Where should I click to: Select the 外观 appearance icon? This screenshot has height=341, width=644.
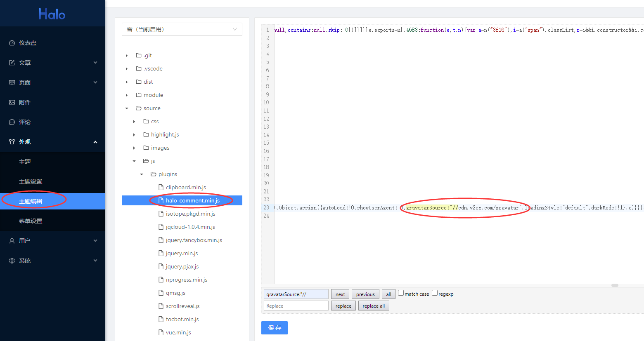[12, 141]
